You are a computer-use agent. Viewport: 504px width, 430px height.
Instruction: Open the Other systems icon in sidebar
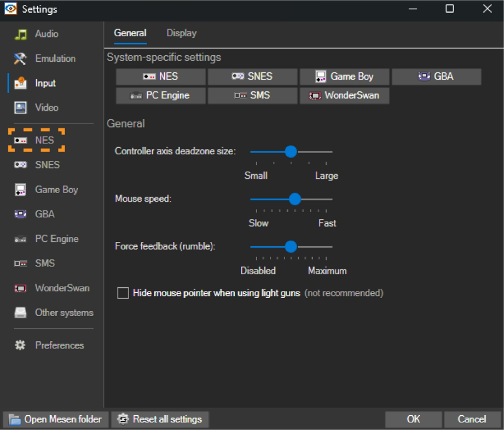(20, 313)
